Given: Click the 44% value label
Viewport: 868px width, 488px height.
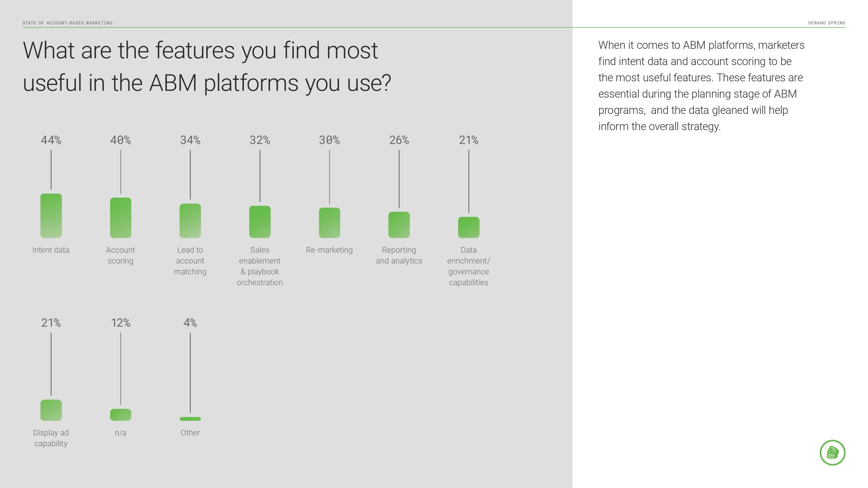Looking at the screenshot, I should tap(51, 140).
